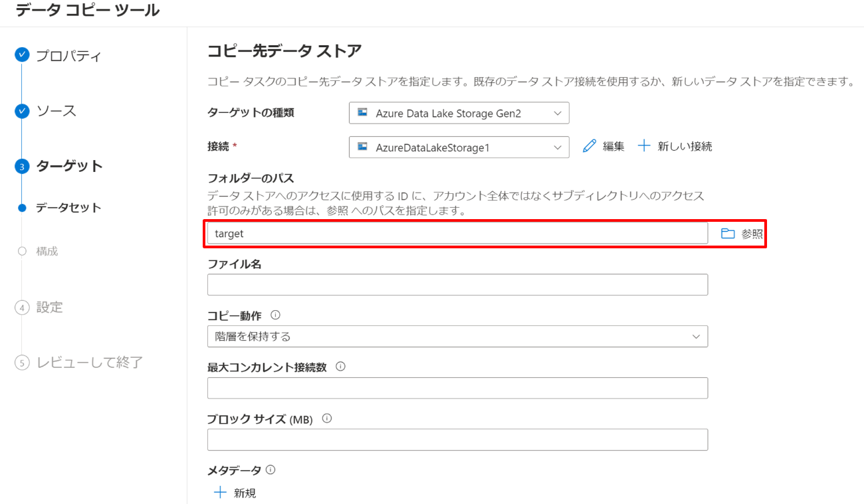The width and height of the screenshot is (864, 504).
Task: Click the 新規 metadata button
Action: [x=235, y=493]
